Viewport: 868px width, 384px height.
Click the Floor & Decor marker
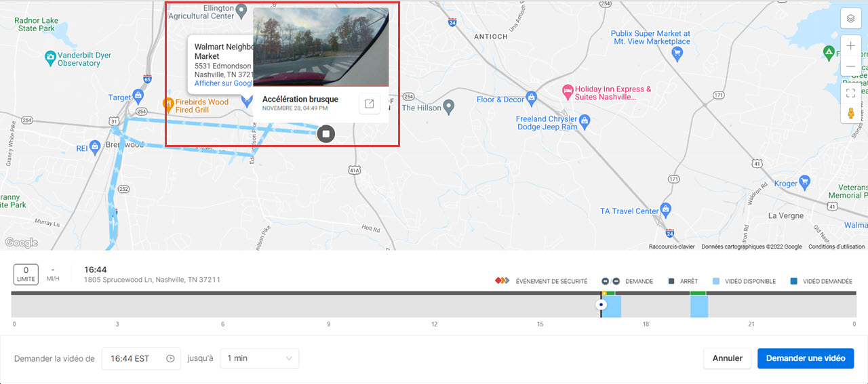click(x=532, y=99)
